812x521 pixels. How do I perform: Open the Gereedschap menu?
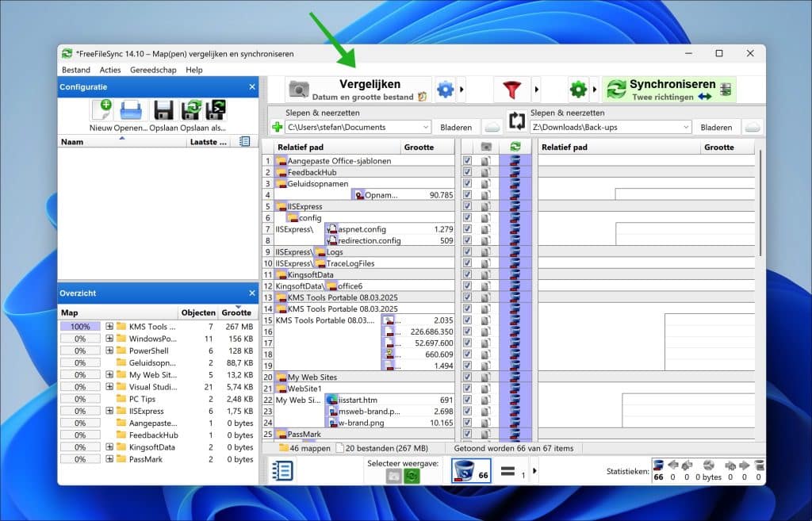click(153, 70)
